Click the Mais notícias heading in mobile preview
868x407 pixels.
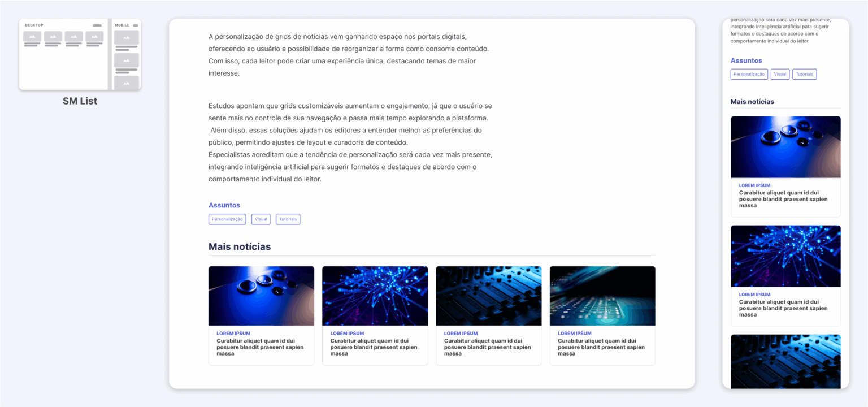click(752, 102)
